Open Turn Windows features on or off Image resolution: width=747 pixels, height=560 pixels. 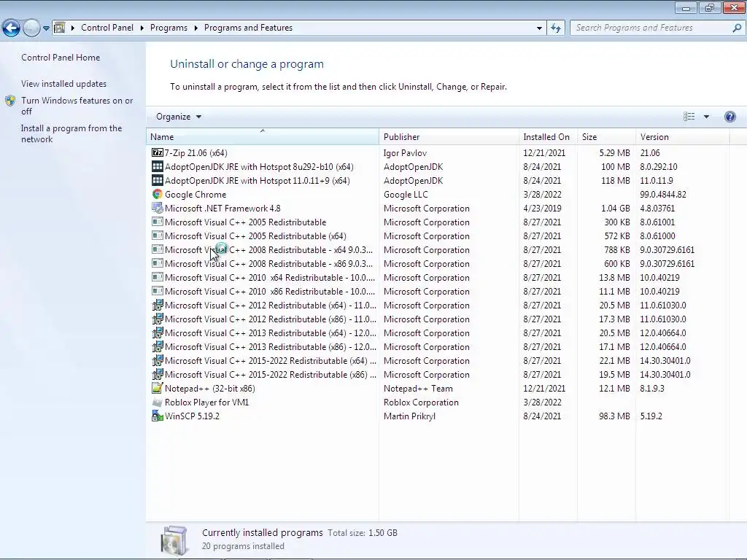(x=77, y=106)
